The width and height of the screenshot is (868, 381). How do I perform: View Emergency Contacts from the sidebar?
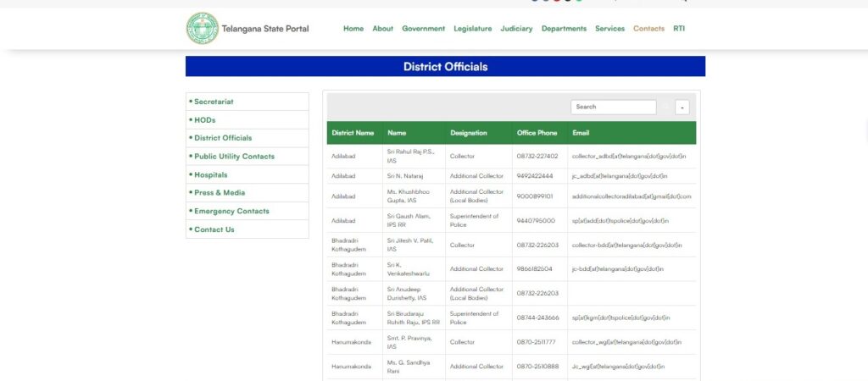[x=231, y=212]
